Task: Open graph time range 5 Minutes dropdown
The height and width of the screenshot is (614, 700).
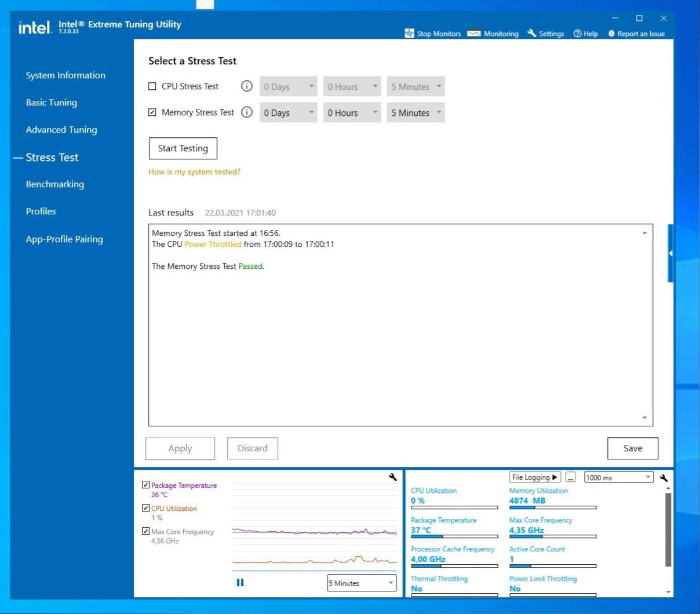Action: [362, 583]
